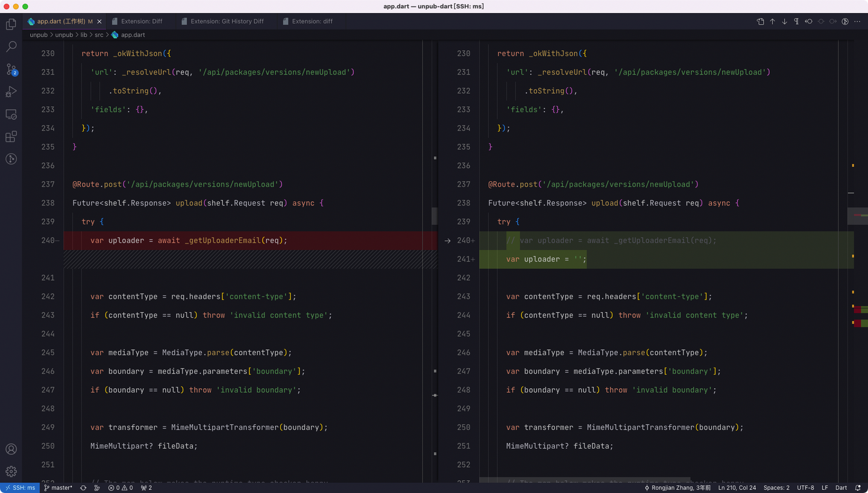868x493 pixels.
Task: Open the Search view in activity bar
Action: (x=11, y=47)
